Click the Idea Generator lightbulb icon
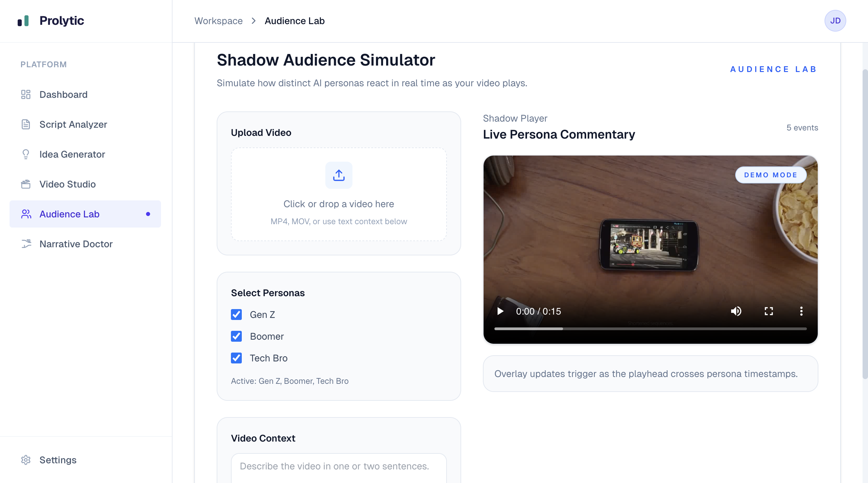 pos(26,154)
